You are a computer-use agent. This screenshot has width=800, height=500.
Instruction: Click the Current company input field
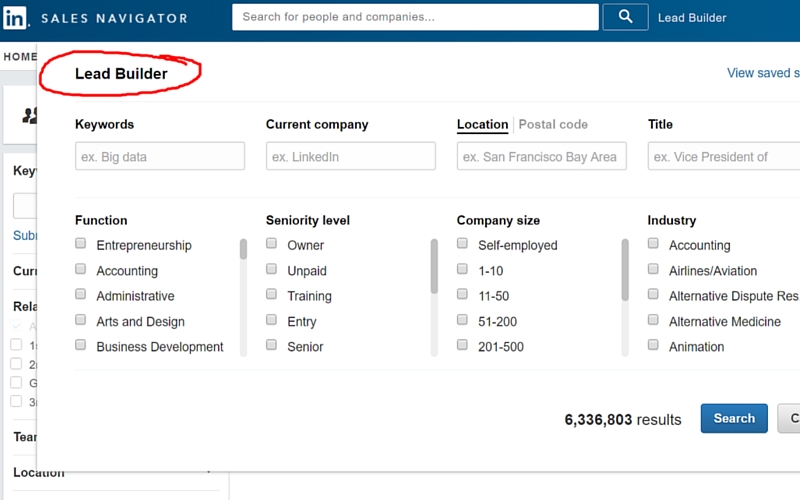[351, 156]
